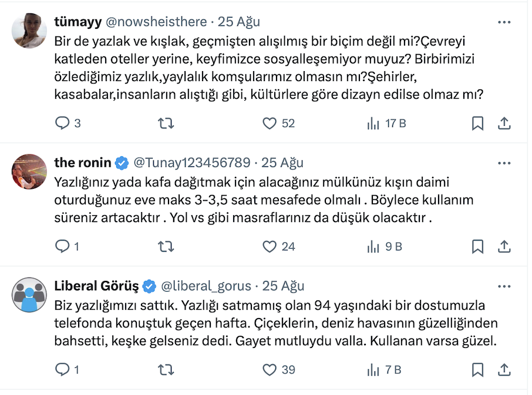Bookmark the Liberal Görüş tweet

click(x=478, y=370)
